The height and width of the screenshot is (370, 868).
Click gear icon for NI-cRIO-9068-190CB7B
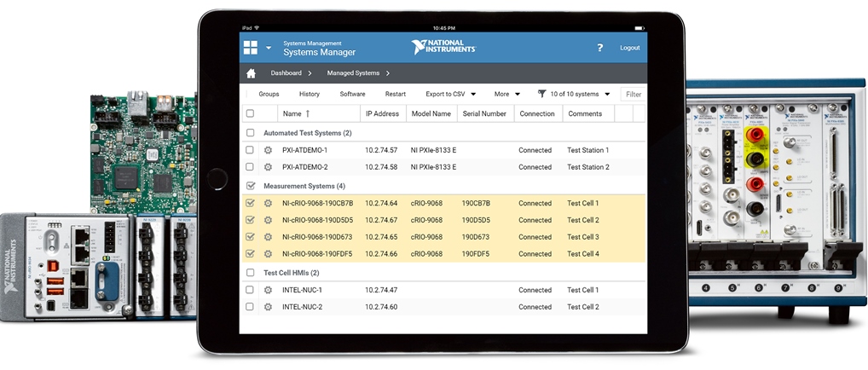tap(268, 204)
